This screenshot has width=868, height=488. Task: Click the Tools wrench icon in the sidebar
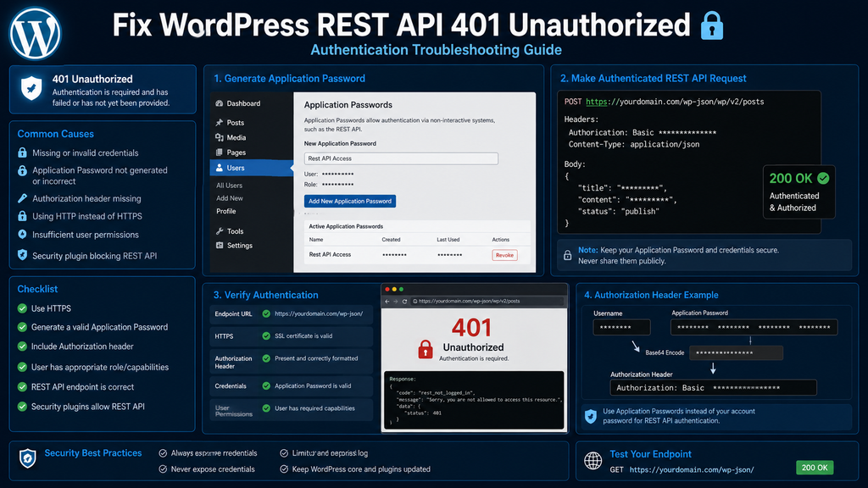(220, 231)
